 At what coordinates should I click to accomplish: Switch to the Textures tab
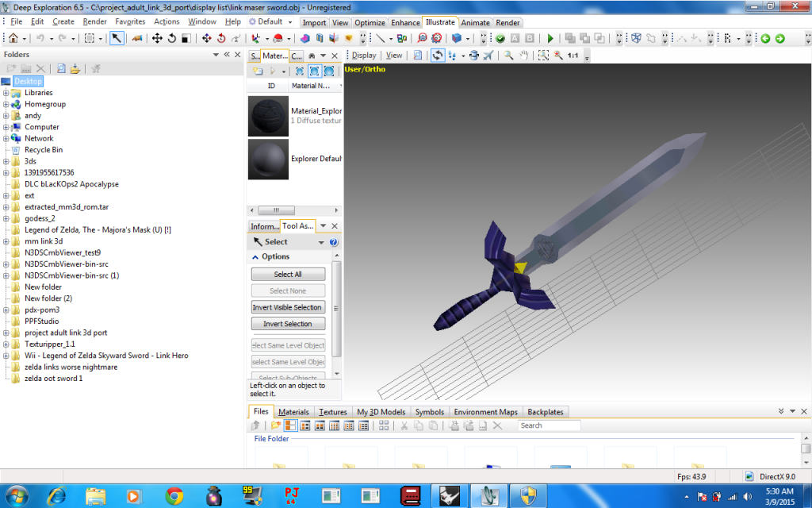click(333, 412)
